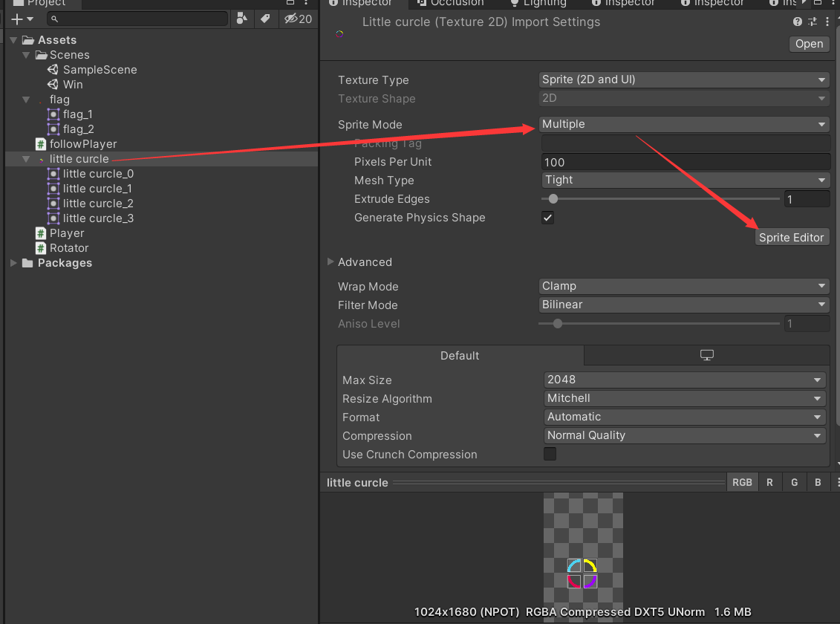Collapse the Scenes folder arrow
This screenshot has height=624, width=840.
26,55
